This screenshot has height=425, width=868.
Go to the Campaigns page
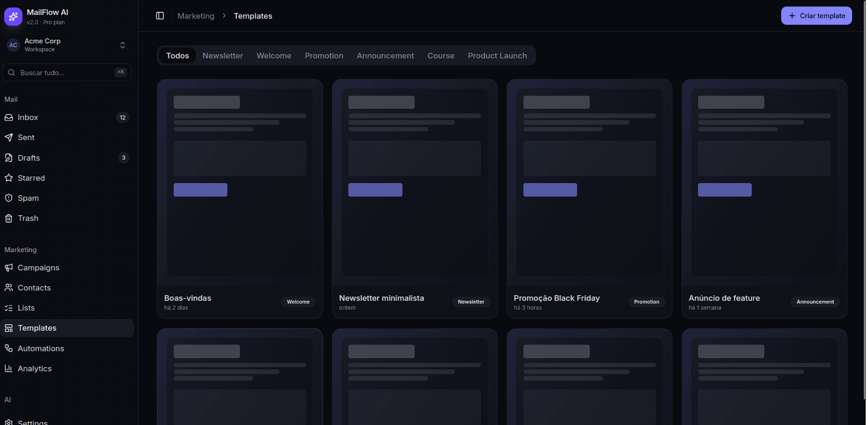click(x=67, y=268)
